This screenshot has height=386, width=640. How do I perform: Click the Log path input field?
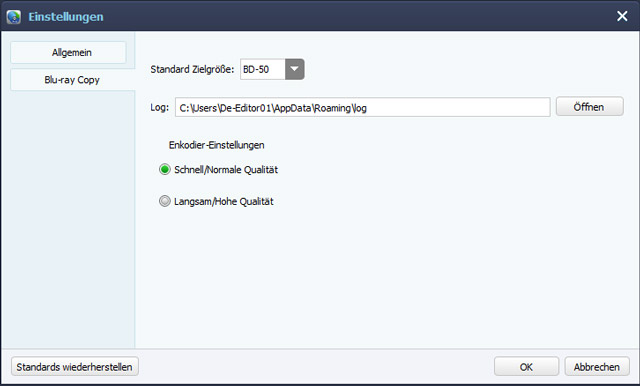[x=362, y=107]
